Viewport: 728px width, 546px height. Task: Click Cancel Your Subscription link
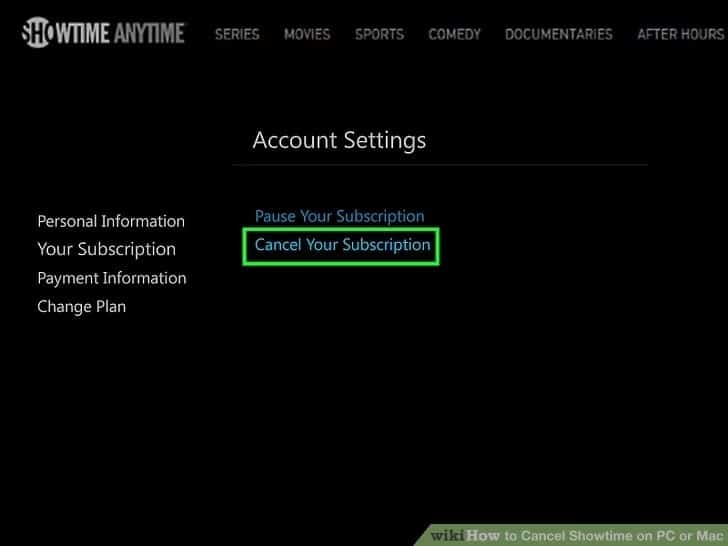[x=343, y=245]
